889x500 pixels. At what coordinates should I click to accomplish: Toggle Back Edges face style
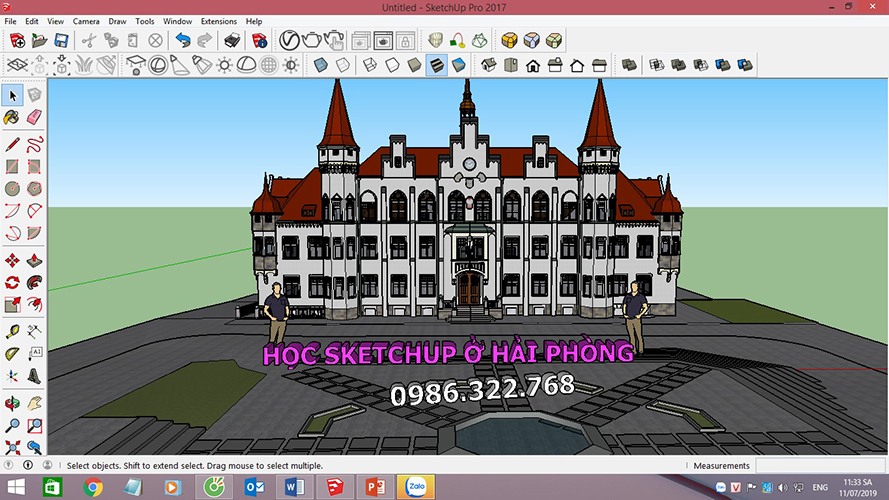tap(342, 65)
